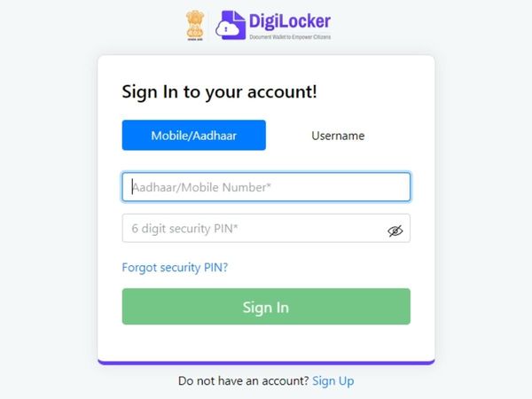The image size is (532, 399).
Task: Click the small caption beneath the national emblem
Action: pyautogui.click(x=195, y=40)
